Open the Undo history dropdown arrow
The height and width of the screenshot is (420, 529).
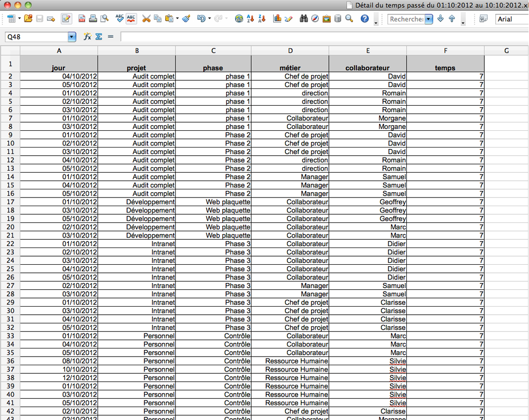[210, 19]
